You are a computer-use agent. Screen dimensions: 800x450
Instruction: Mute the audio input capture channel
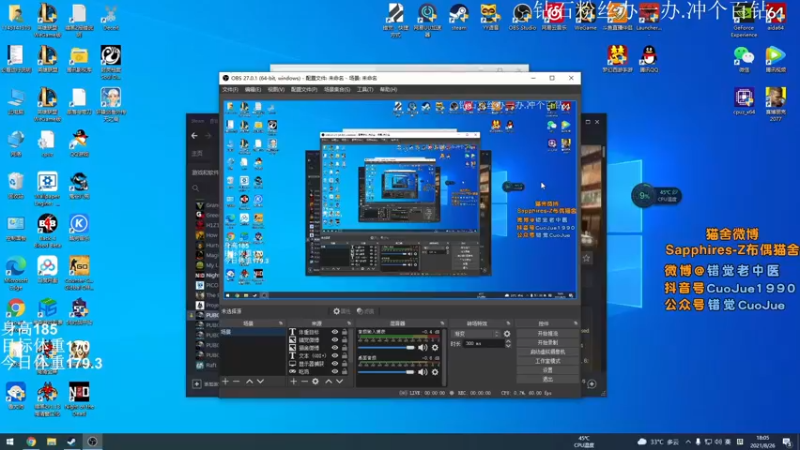click(x=422, y=347)
